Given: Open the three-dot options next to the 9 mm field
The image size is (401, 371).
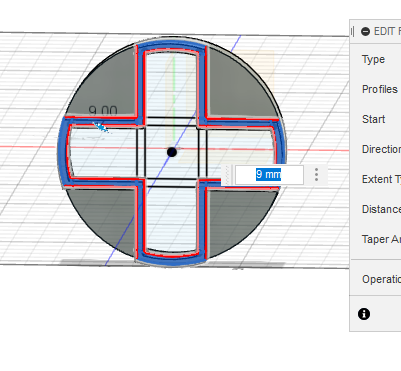Looking at the screenshot, I should [x=316, y=175].
